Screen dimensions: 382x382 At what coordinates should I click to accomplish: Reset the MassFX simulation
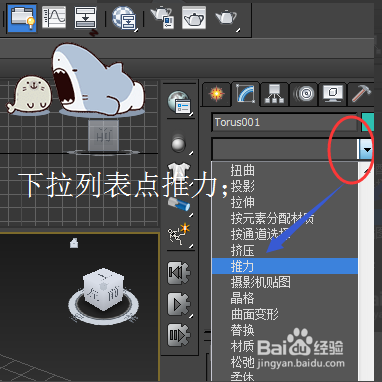point(179,273)
